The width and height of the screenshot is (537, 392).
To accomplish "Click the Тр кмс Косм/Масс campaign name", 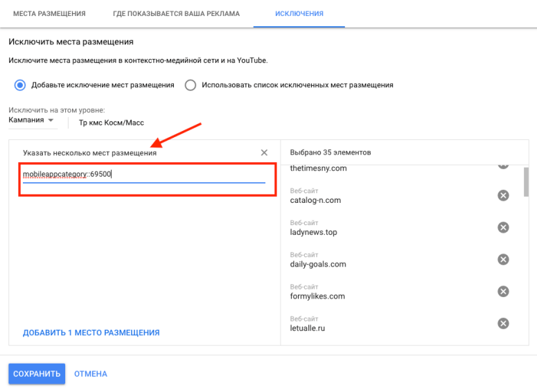I will coord(112,123).
